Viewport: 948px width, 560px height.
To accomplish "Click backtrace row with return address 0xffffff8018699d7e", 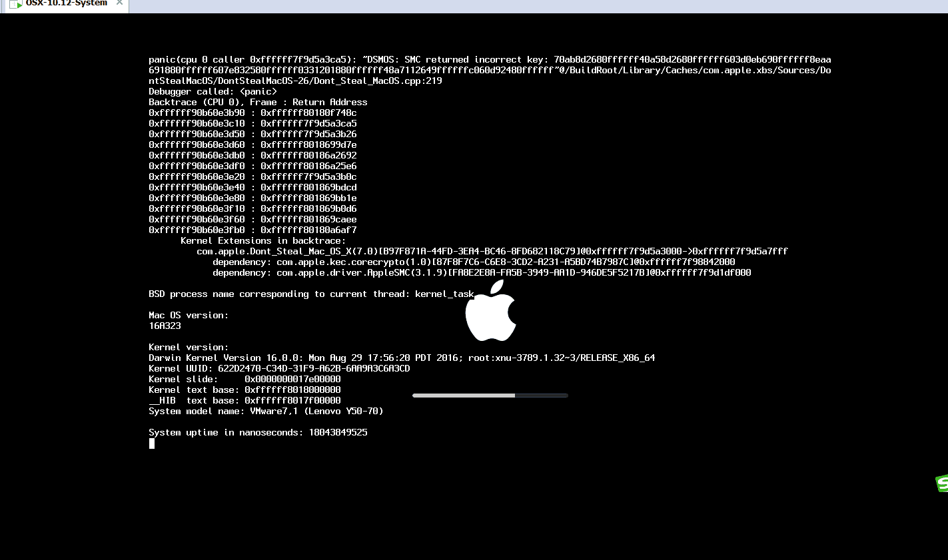I will tap(252, 144).
